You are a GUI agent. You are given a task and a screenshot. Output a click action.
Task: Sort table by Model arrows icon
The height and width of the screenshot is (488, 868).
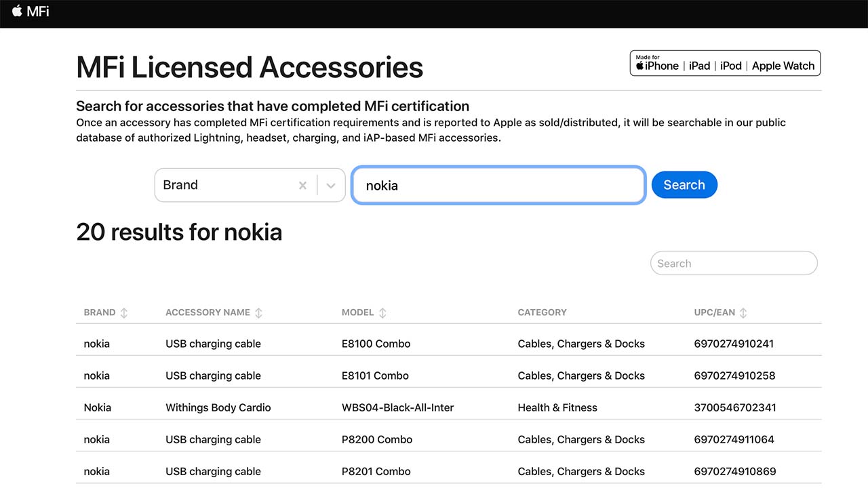382,312
